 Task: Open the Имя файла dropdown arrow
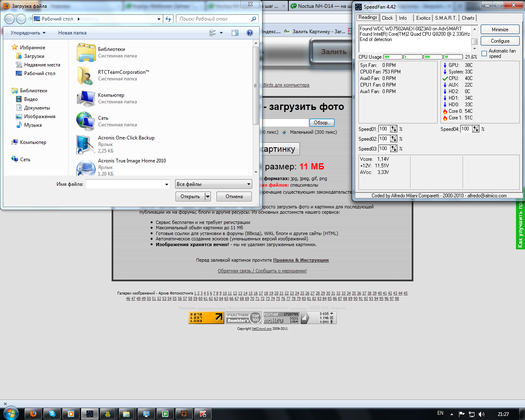click(167, 185)
